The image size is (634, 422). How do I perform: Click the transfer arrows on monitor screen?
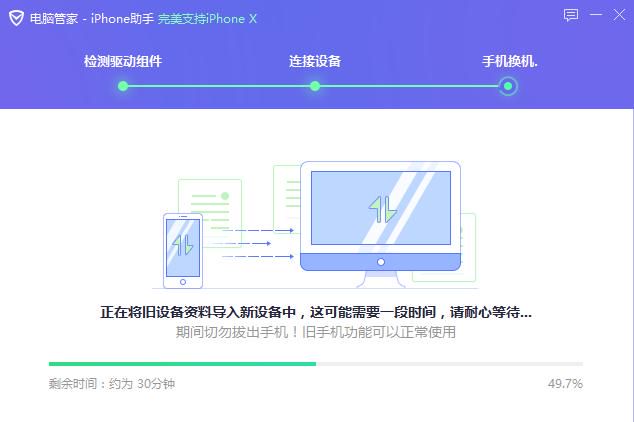[383, 209]
